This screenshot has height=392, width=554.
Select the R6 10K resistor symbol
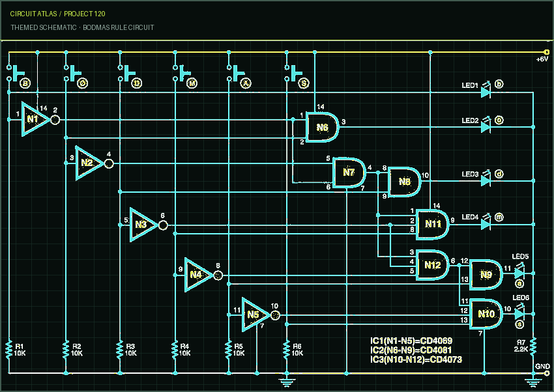coord(287,349)
